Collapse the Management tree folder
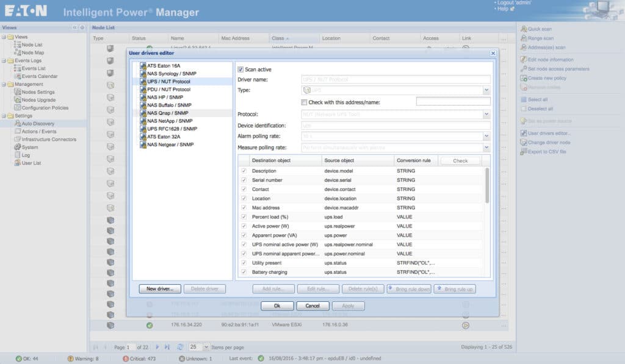The image size is (625, 364). pyautogui.click(x=4, y=84)
